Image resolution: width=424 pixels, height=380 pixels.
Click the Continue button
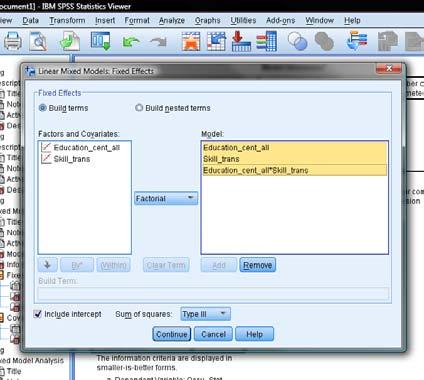tap(172, 334)
